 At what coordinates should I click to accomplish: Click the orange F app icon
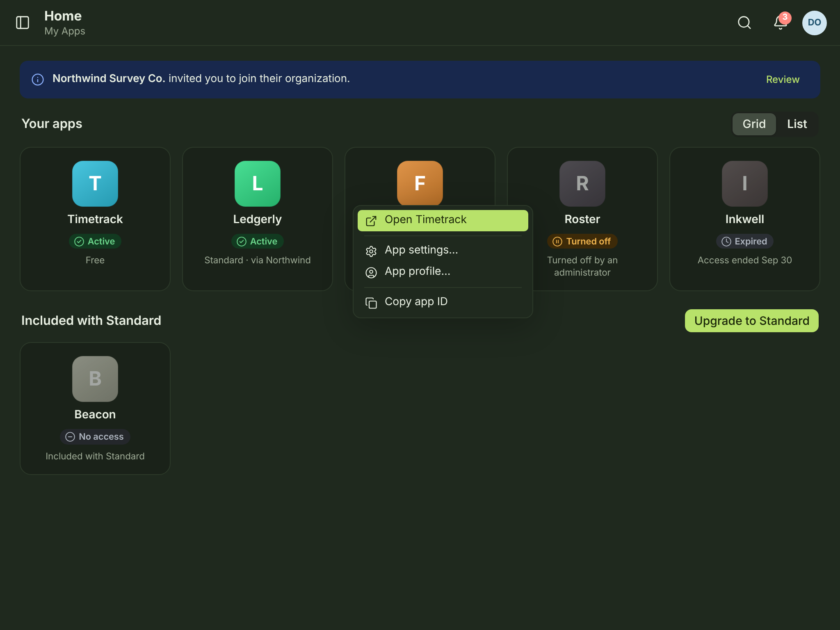(x=420, y=183)
